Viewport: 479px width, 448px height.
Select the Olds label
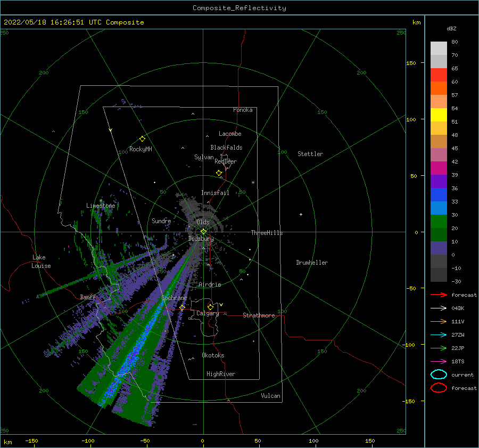click(203, 222)
